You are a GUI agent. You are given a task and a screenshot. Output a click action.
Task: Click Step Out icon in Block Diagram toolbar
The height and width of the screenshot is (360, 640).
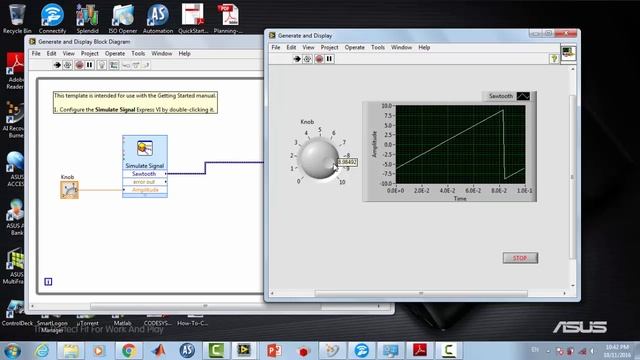pyautogui.click(x=146, y=65)
